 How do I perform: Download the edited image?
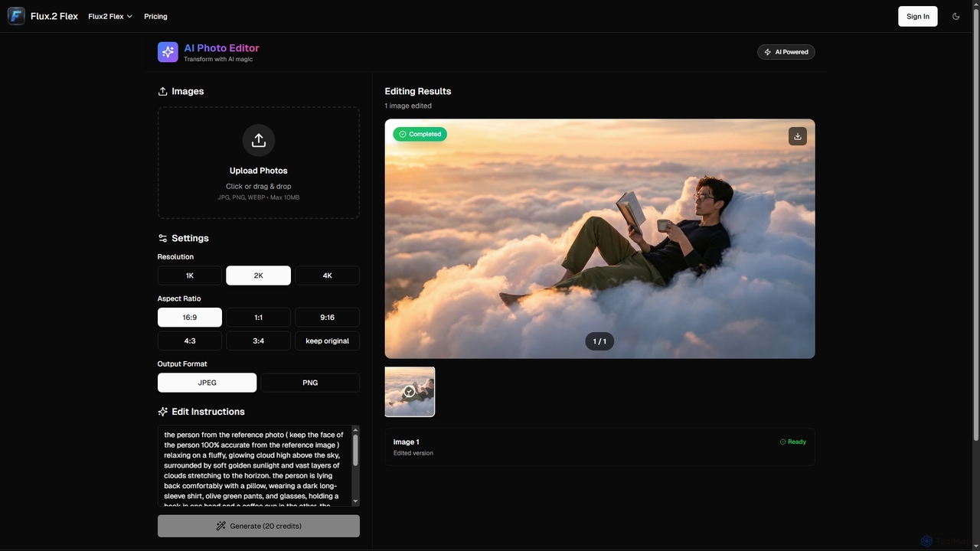coord(797,136)
